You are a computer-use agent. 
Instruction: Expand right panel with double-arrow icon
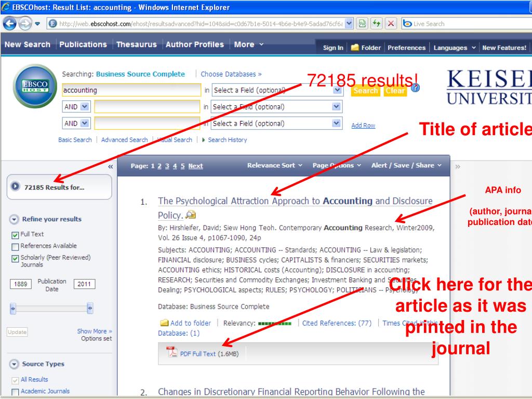click(x=458, y=167)
